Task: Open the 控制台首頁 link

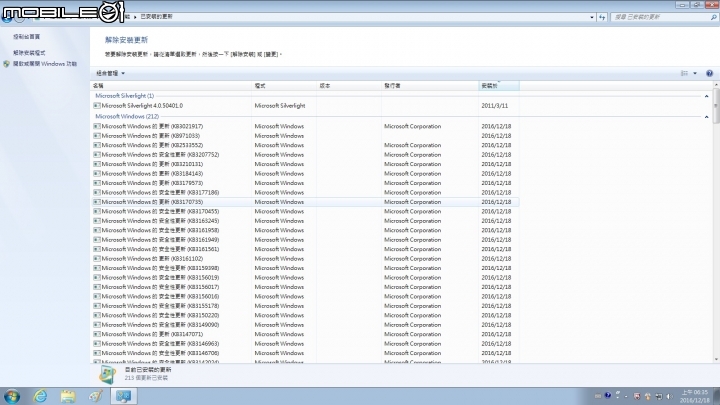Action: click(27, 37)
